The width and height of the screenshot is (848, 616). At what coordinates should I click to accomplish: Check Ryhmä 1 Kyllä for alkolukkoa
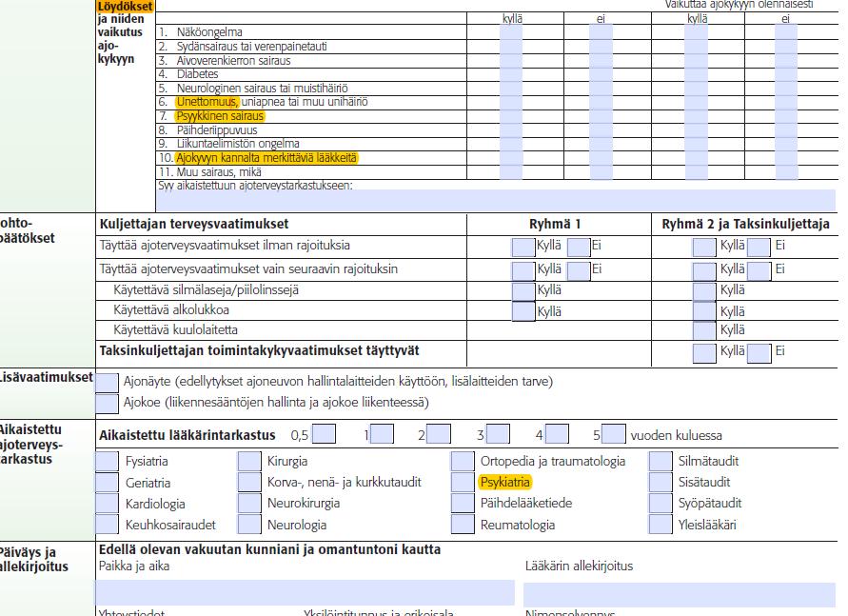click(x=523, y=311)
